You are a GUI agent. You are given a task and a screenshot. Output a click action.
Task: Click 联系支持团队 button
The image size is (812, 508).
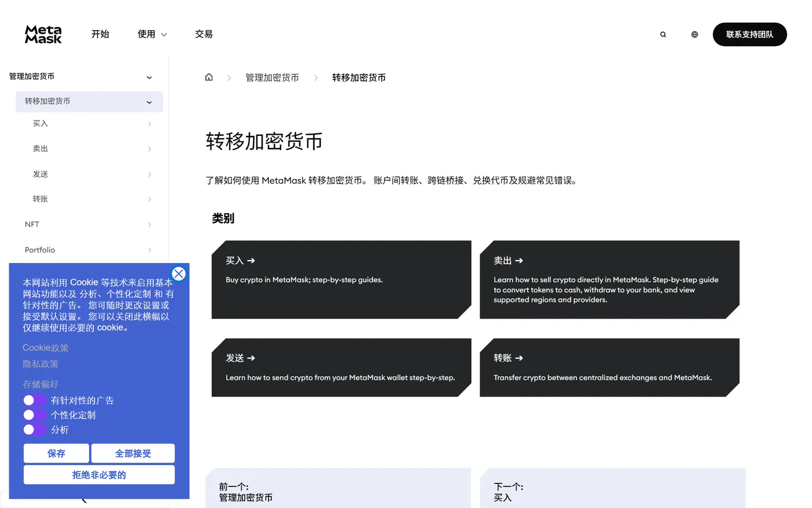tap(749, 34)
